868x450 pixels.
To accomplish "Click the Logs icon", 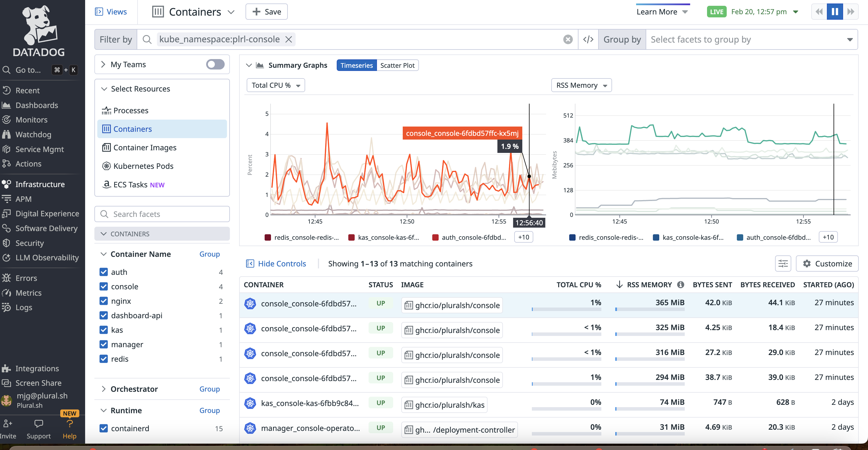I will tap(6, 308).
